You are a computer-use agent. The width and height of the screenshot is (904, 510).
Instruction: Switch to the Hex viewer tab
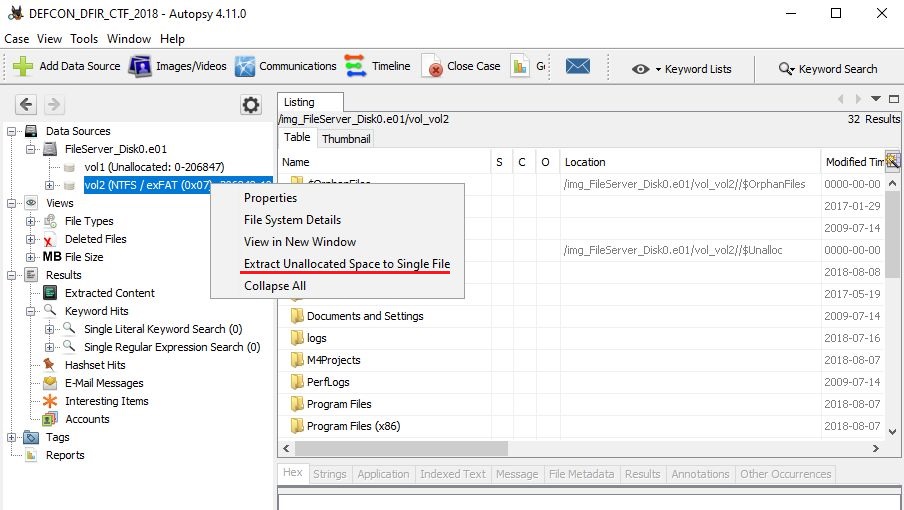pos(293,473)
